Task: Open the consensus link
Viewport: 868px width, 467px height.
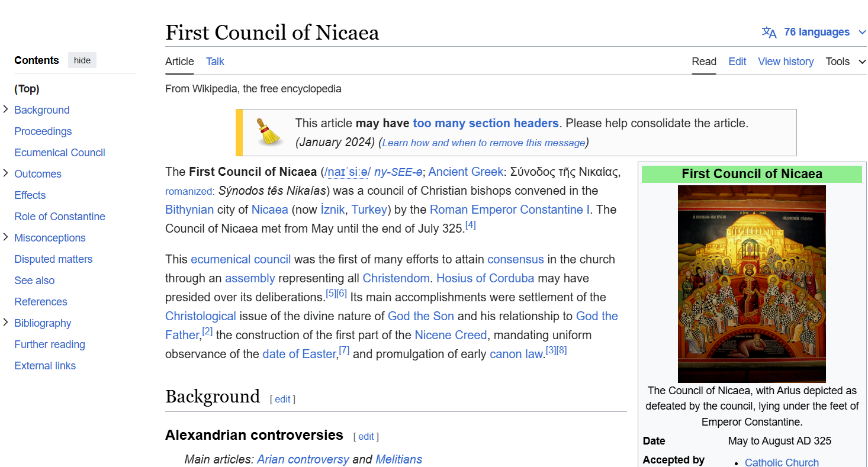Action: click(515, 259)
